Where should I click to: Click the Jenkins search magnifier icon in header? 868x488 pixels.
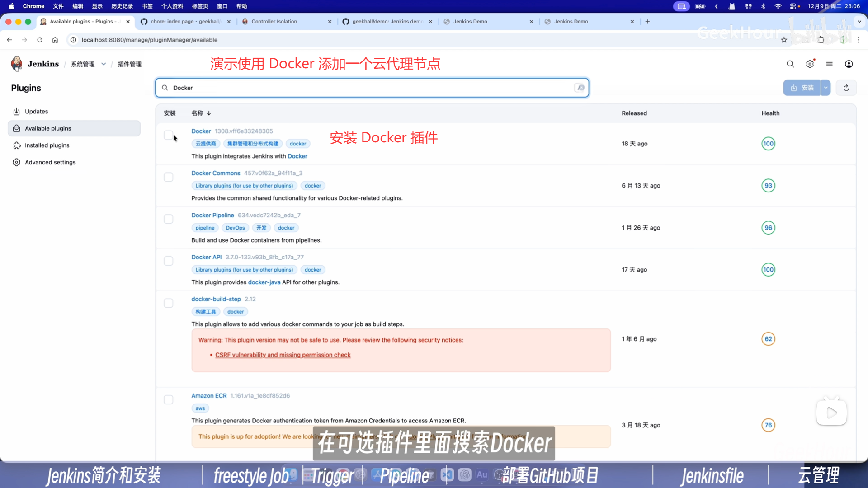(790, 64)
